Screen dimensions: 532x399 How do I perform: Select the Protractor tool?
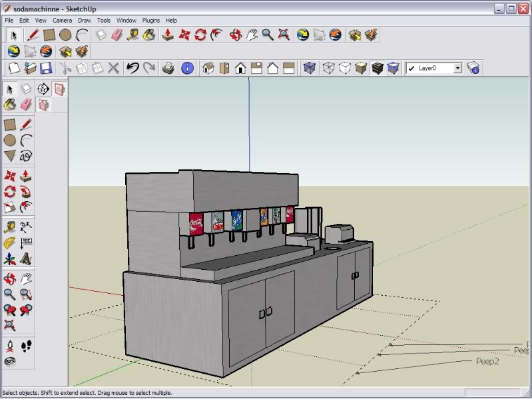[x=10, y=243]
